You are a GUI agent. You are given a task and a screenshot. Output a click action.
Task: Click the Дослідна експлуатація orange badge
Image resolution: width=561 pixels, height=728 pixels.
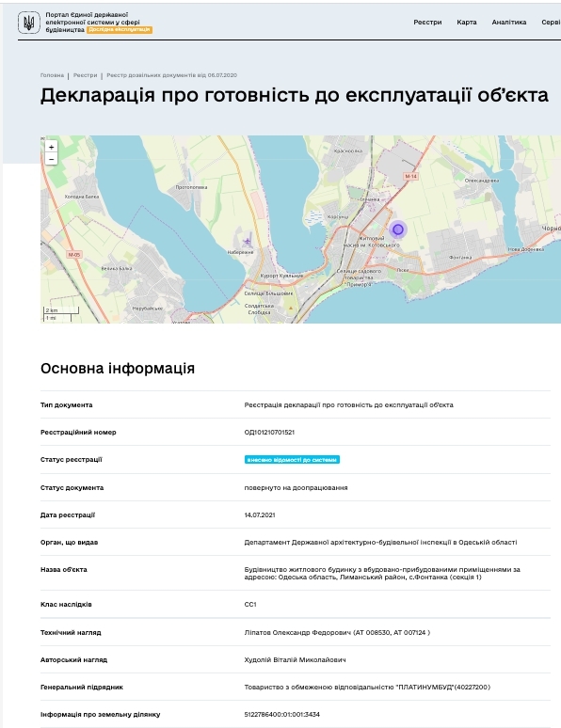click(x=120, y=29)
